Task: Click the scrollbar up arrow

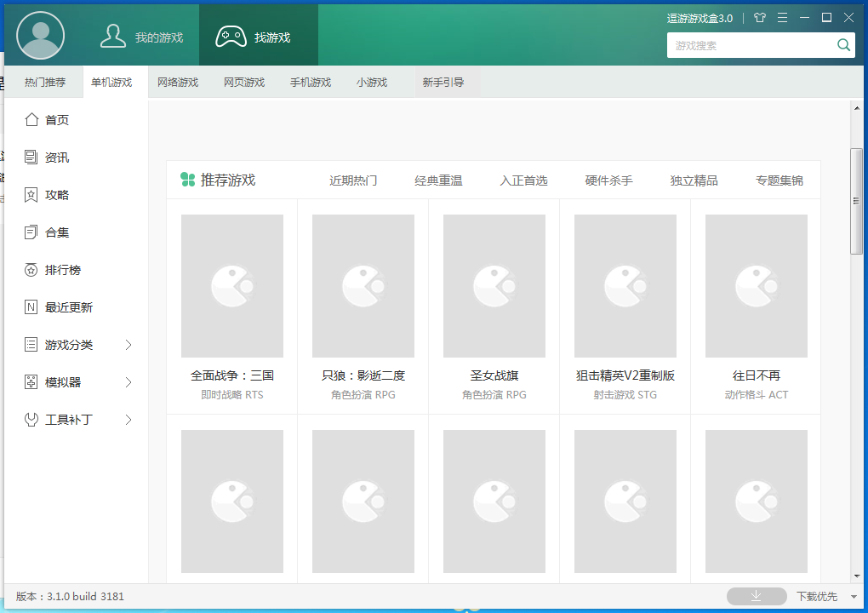Action: pos(856,108)
